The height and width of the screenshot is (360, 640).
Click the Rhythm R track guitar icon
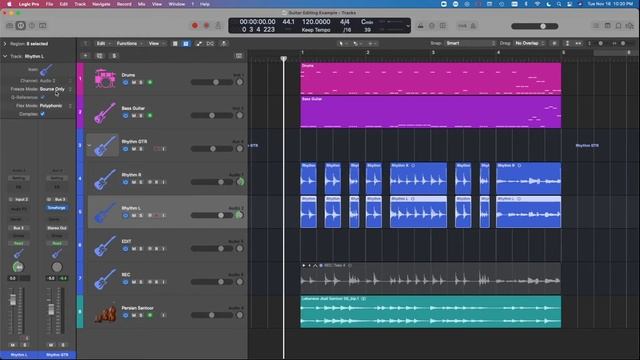pyautogui.click(x=104, y=179)
